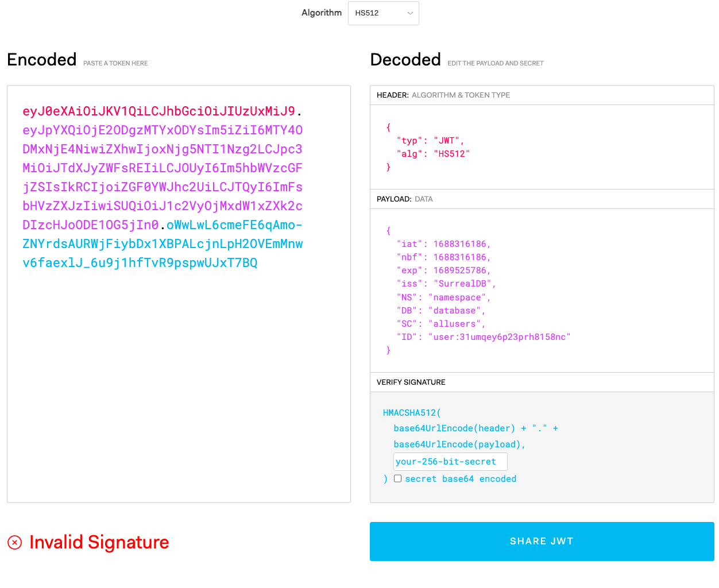719x588 pixels.
Task: Check the box next to secret base64 encoded
Action: 397,478
